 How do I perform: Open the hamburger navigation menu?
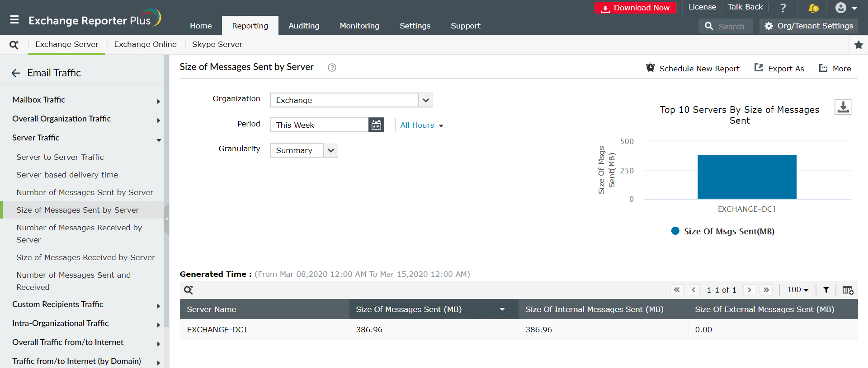click(x=14, y=19)
